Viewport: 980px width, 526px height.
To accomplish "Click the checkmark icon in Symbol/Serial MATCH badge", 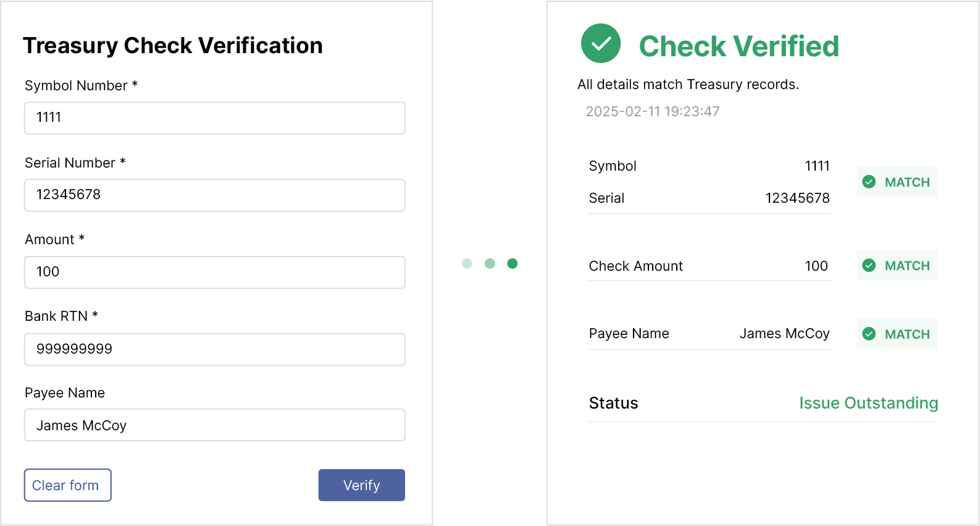I will click(x=869, y=182).
